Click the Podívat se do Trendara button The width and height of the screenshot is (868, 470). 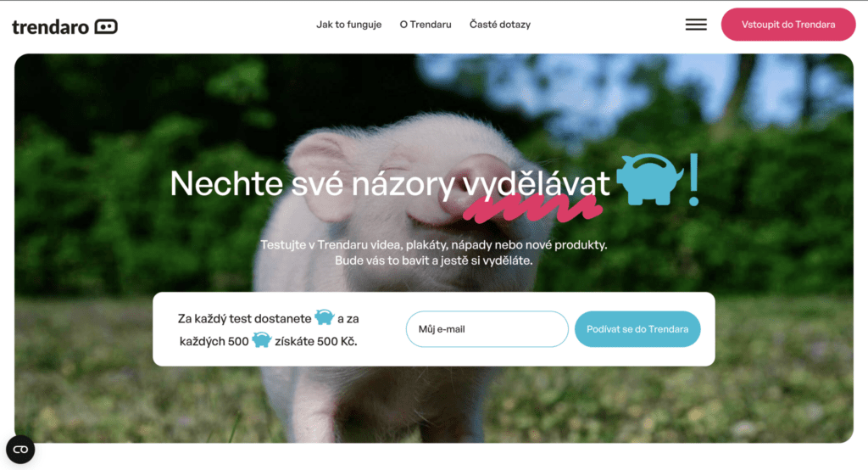pyautogui.click(x=637, y=329)
